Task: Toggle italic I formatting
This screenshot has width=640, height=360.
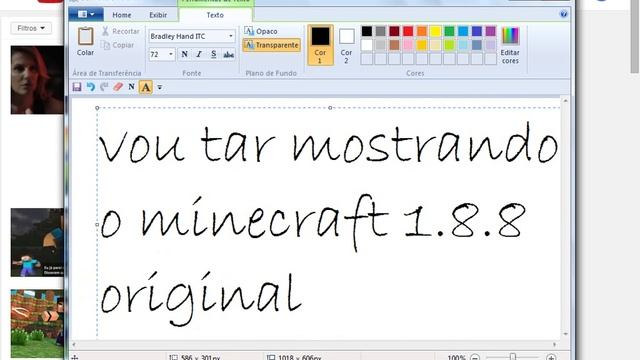Action: 199,54
